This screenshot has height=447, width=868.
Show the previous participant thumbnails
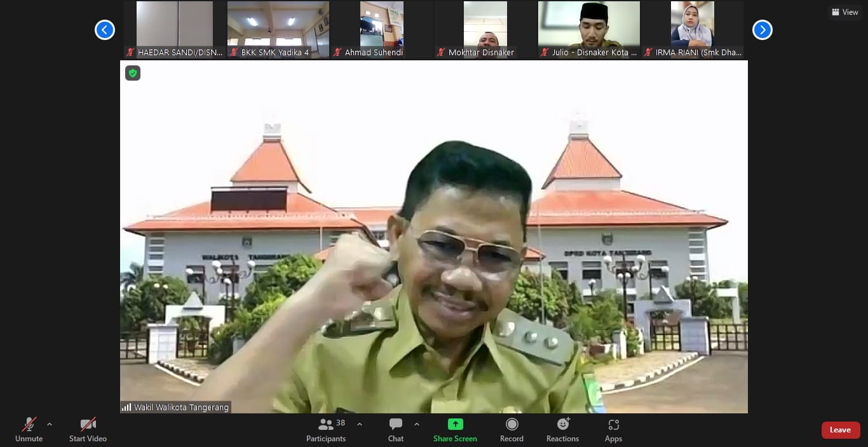point(105,30)
